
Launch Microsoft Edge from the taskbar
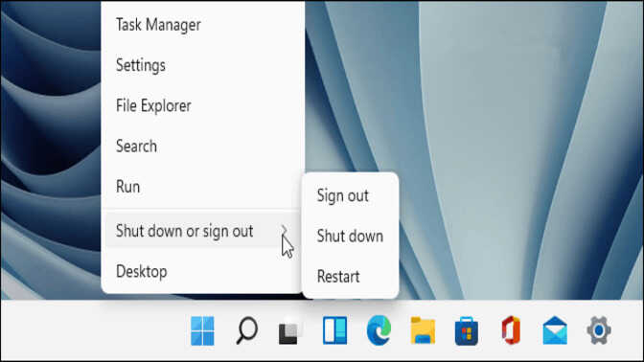pyautogui.click(x=379, y=330)
